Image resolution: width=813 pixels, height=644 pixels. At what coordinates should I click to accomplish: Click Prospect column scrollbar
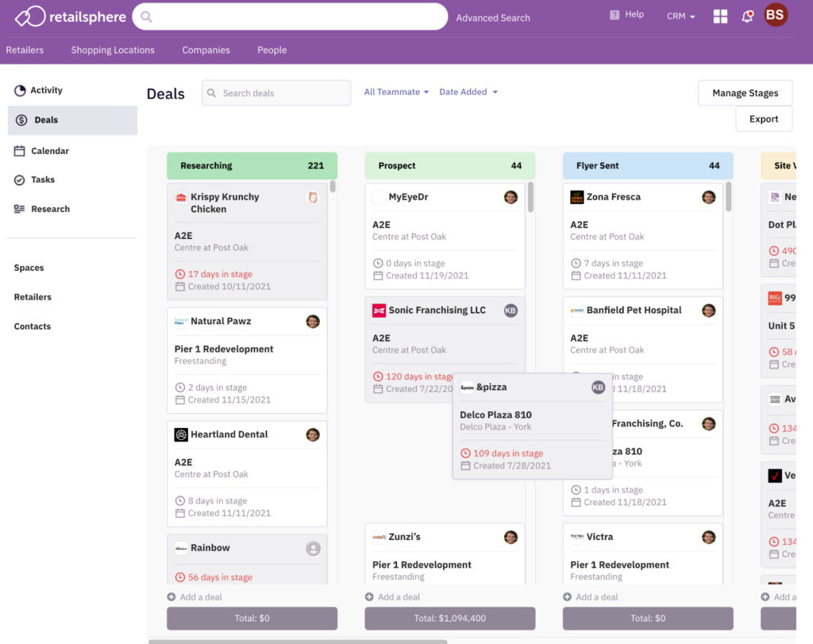(x=530, y=196)
